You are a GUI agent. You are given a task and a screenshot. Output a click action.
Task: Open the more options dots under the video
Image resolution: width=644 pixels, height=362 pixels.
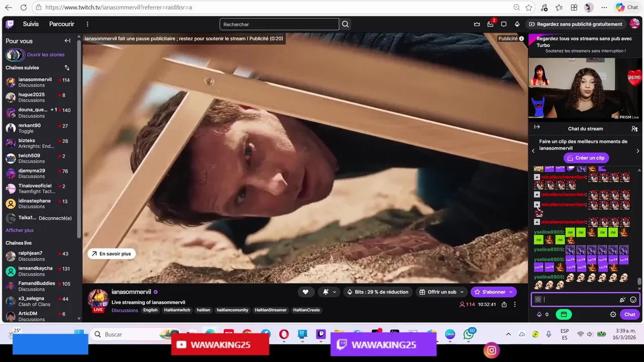515,305
